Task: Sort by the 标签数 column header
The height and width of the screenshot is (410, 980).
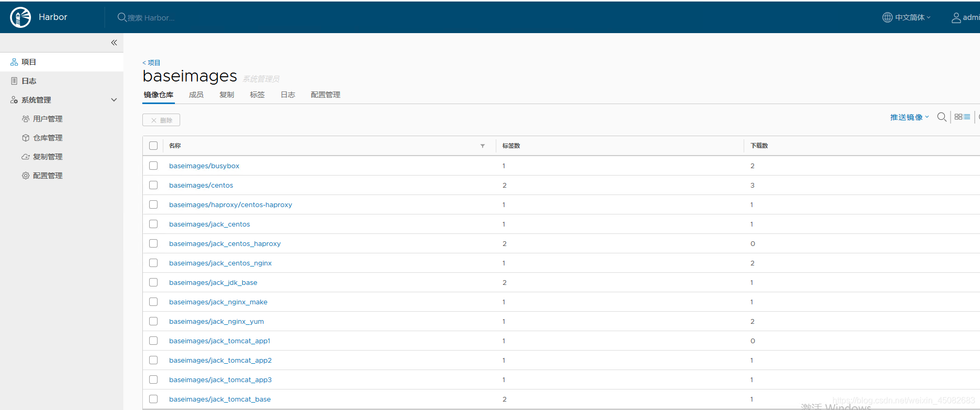Action: coord(511,146)
